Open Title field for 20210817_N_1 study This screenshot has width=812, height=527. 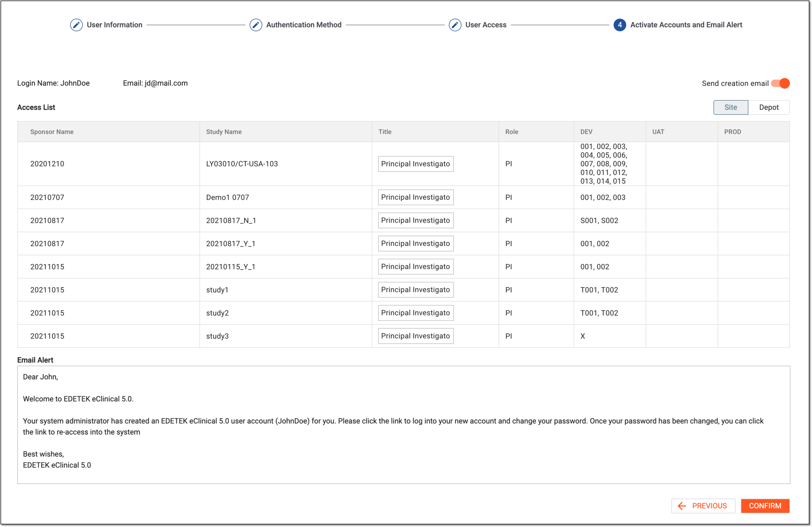point(415,220)
